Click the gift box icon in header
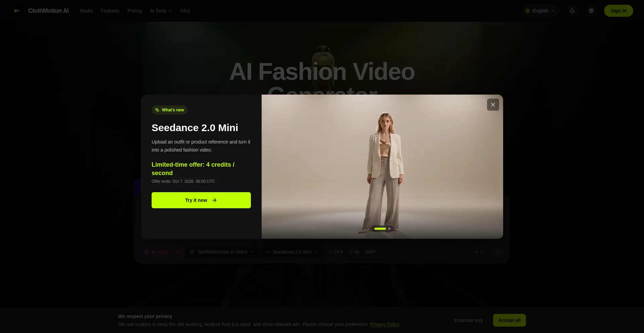 pos(591,11)
